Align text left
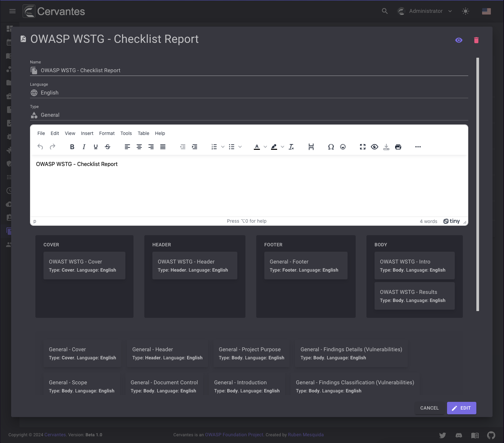 coord(127,147)
